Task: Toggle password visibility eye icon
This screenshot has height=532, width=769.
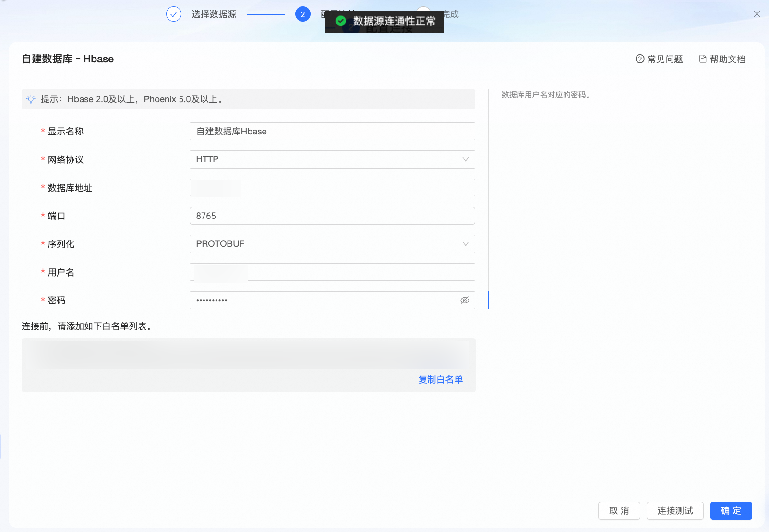Action: 464,301
